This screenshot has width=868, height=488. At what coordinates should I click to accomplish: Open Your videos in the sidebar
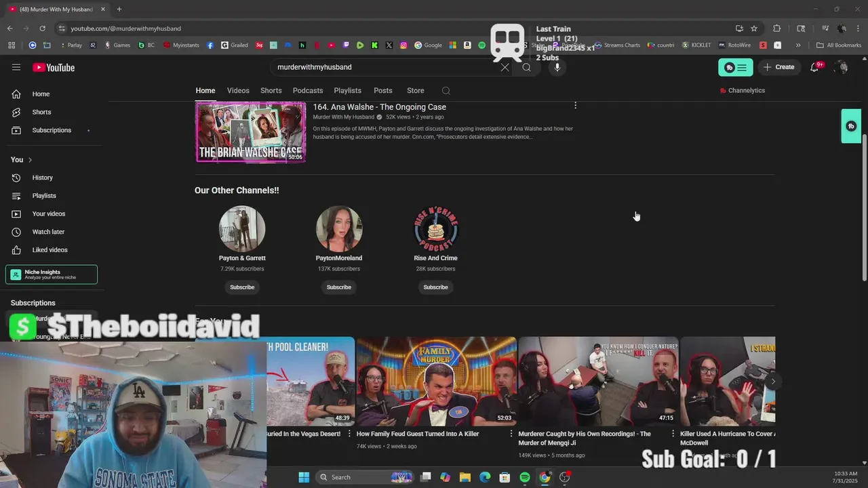(53, 213)
